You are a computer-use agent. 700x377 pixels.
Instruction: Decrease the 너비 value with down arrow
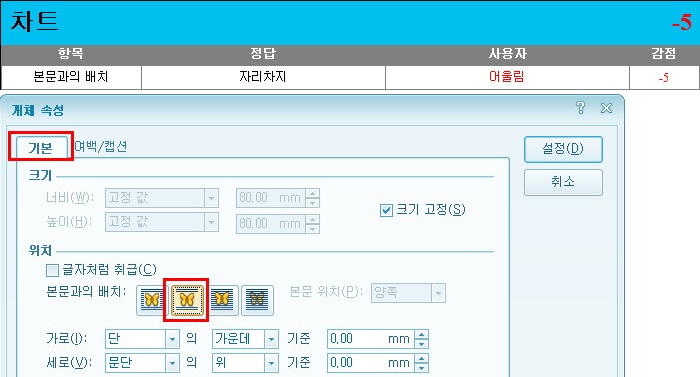click(313, 203)
